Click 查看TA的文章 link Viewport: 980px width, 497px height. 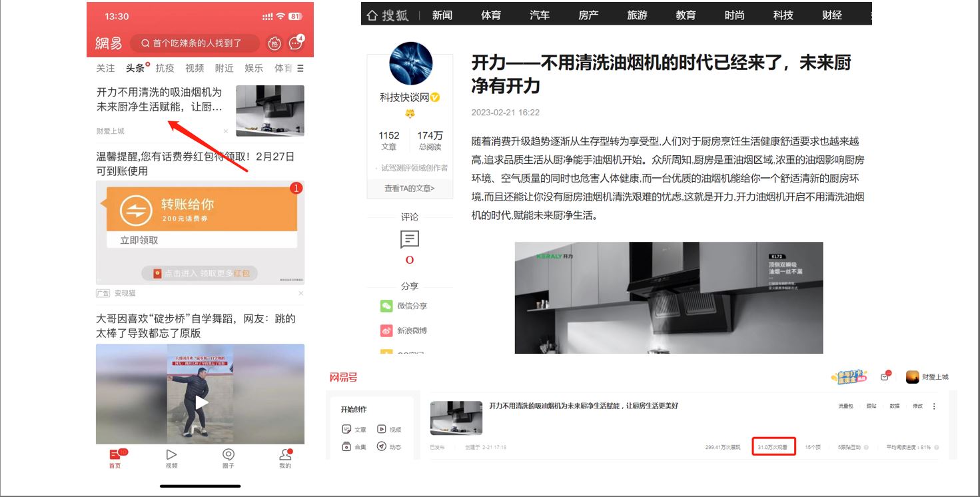click(x=409, y=189)
